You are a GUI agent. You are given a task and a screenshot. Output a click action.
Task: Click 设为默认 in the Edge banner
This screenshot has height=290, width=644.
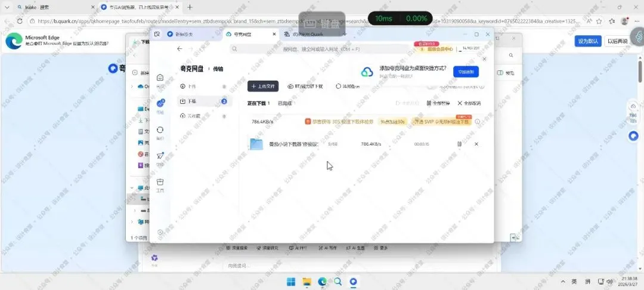click(x=588, y=41)
